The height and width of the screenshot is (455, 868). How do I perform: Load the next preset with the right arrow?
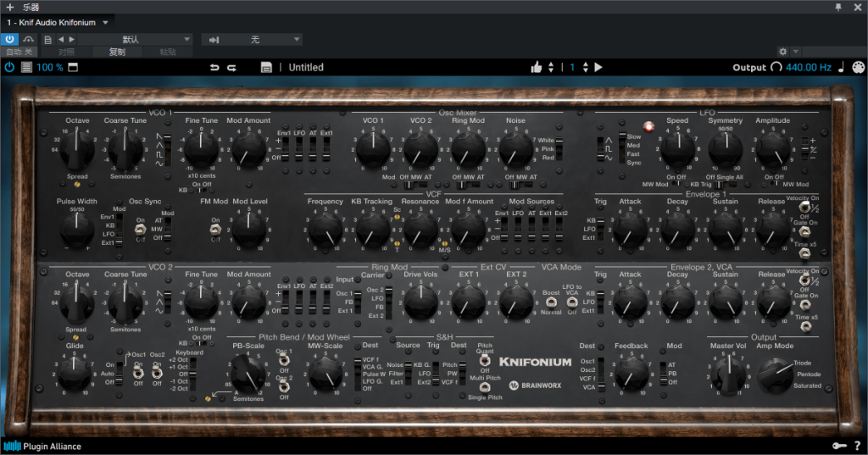pos(71,39)
